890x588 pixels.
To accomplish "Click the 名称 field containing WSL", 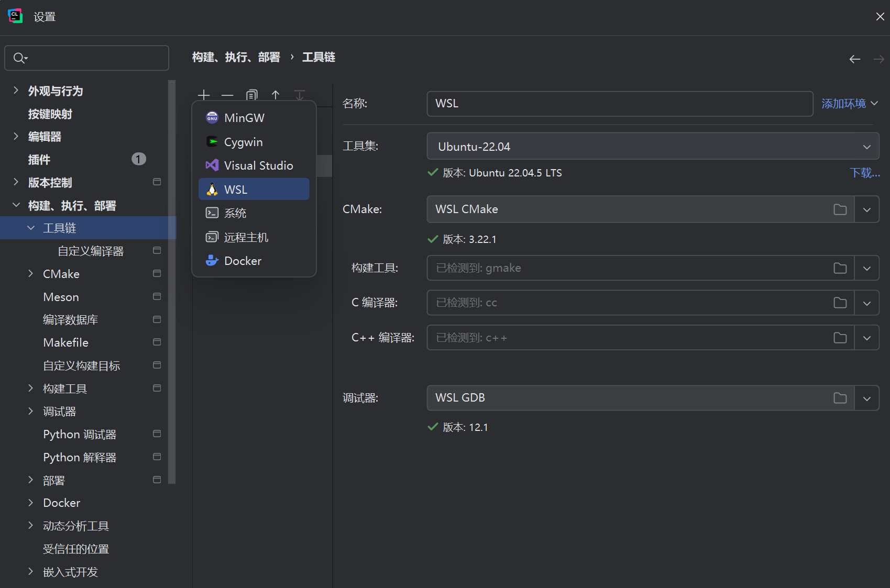I will tap(620, 104).
